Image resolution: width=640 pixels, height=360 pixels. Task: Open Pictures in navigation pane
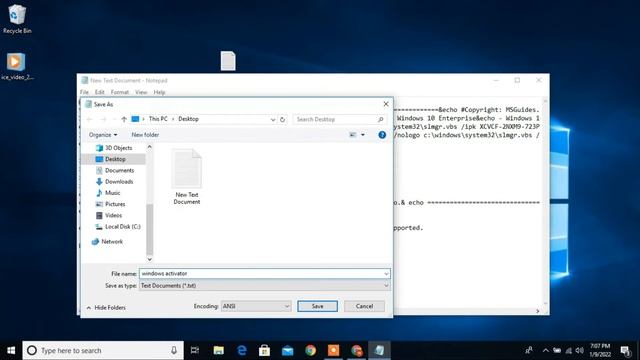[110, 204]
